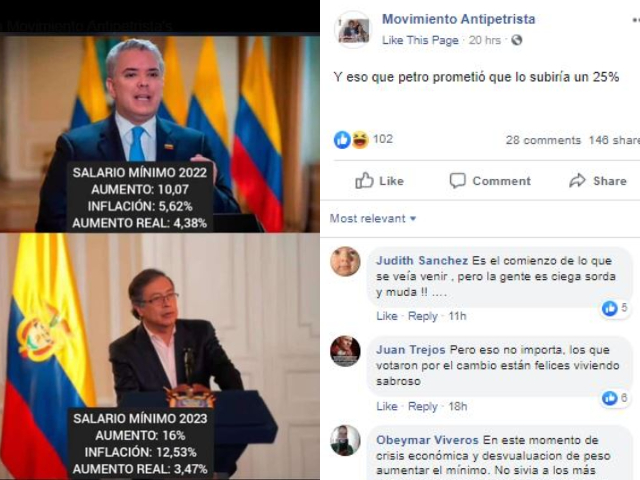Viewport: 640px width, 480px height.
Task: Open the Salario Mínimo 2023 image
Action: tap(160, 356)
